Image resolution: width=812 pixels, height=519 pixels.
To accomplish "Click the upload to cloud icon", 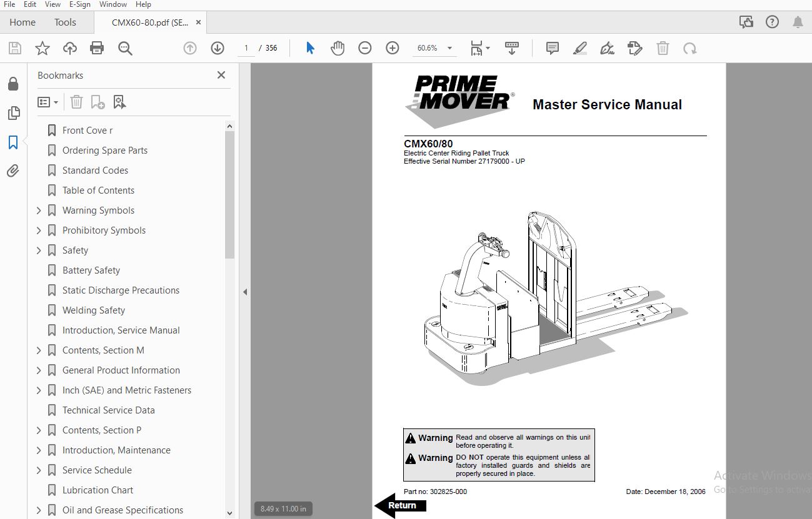I will (70, 48).
